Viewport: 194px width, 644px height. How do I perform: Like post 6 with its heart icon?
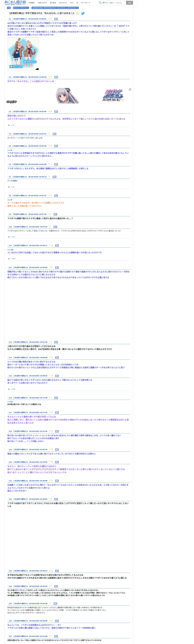click(49, 164)
